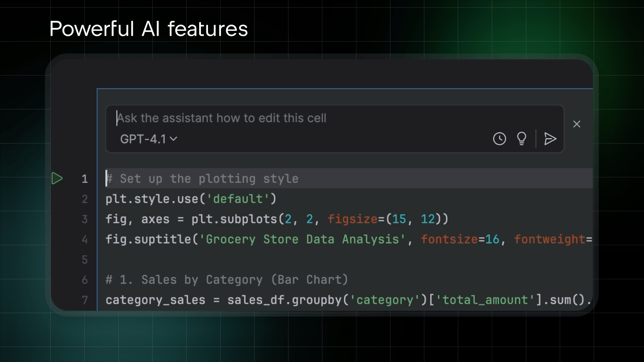Click 'Grocery Store Data Analysis' title string
Viewport: 644px width, 362px height.
tap(302, 239)
